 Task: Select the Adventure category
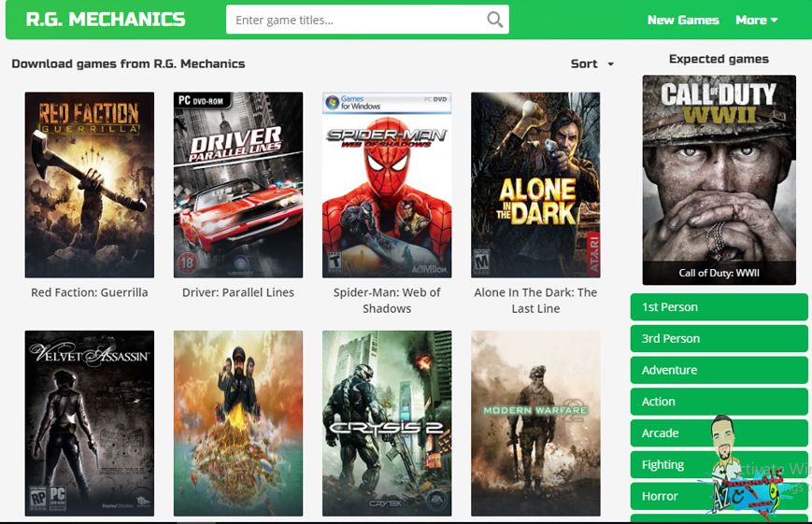(x=719, y=370)
